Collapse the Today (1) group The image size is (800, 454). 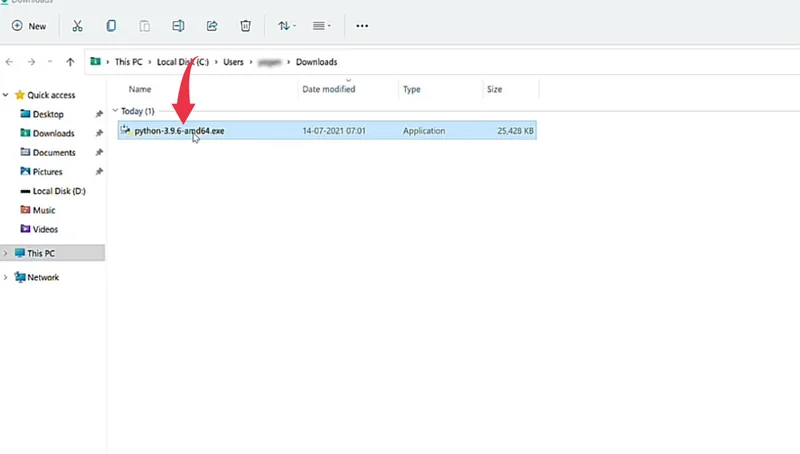(115, 111)
